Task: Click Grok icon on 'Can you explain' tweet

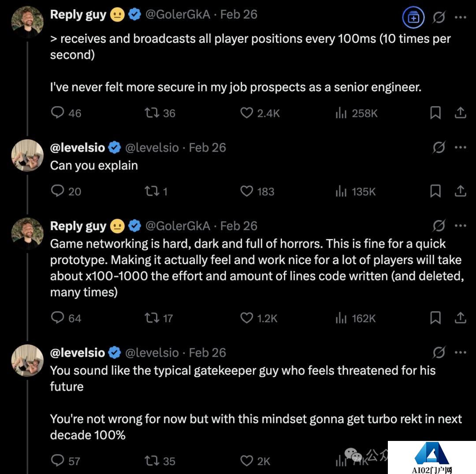Action: 439,148
